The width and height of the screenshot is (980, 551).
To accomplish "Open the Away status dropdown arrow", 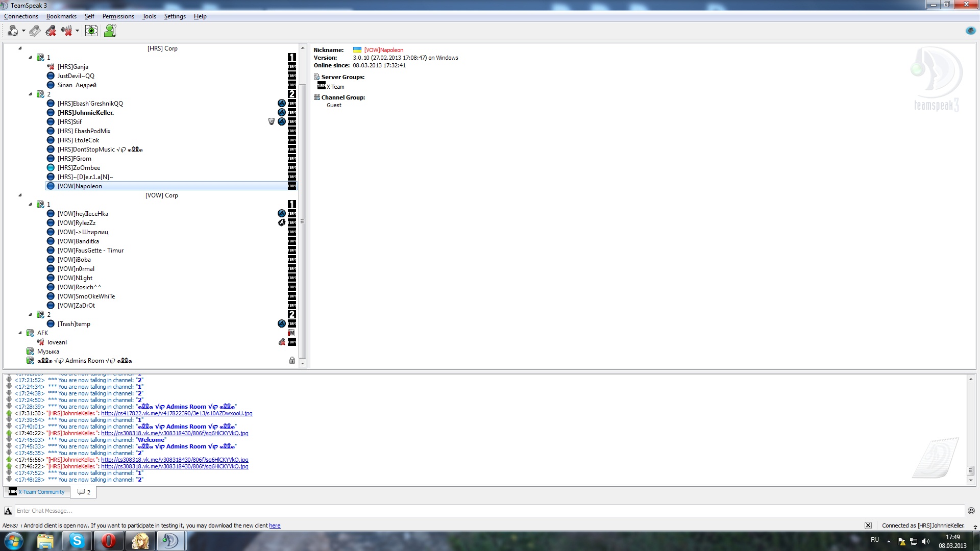I will tap(23, 31).
